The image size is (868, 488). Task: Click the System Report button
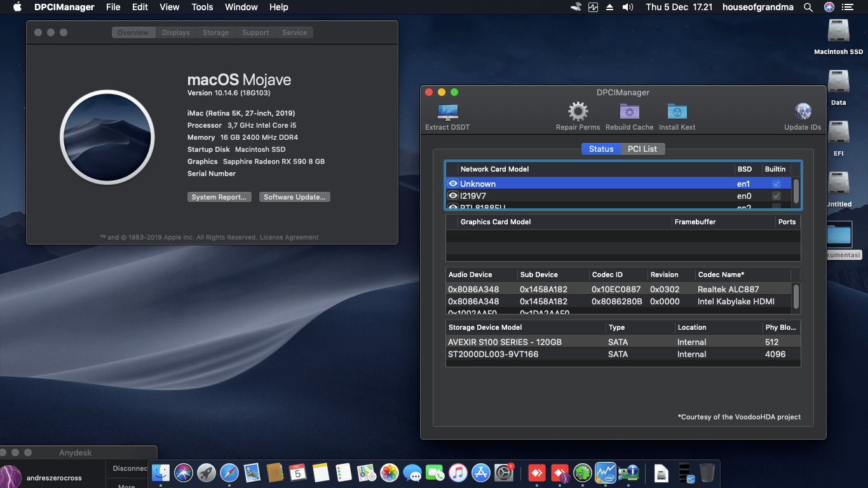click(x=219, y=197)
